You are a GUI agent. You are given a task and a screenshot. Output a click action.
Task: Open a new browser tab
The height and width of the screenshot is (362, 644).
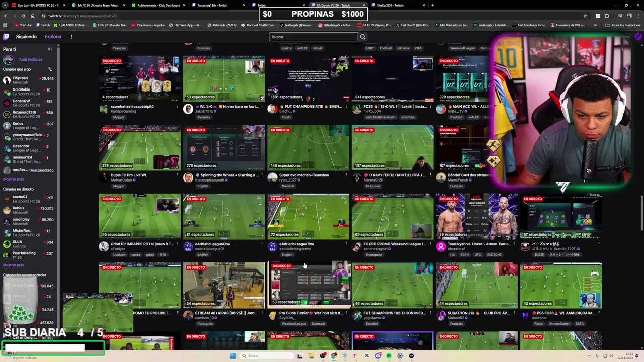coord(432,5)
